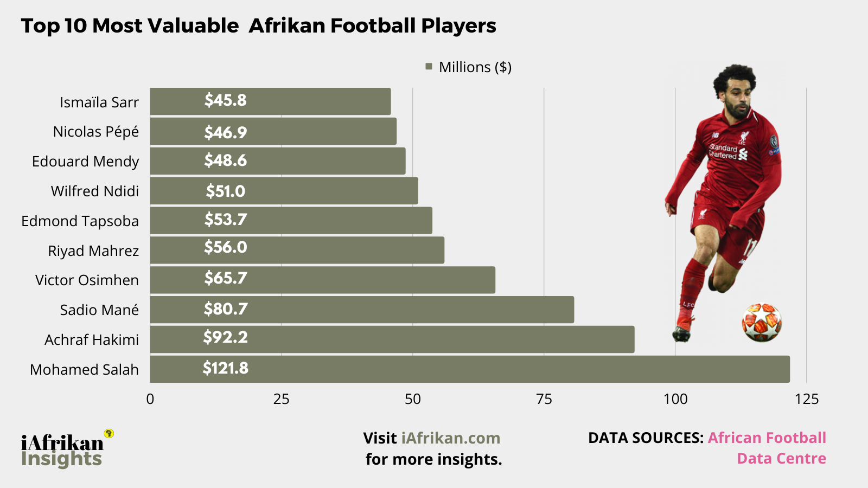868x488 pixels.
Task: Open the iAfrikan.com link
Action: pyautogui.click(x=450, y=438)
